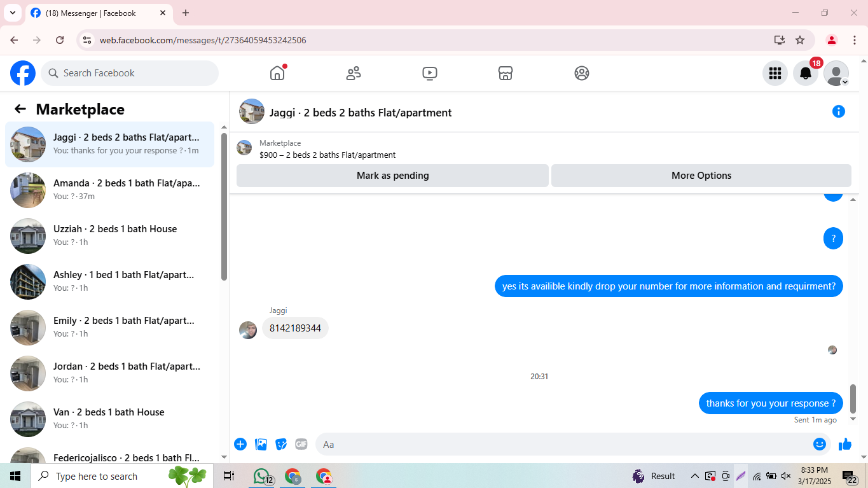Click the Facebook logo icon
The image size is (868, 488).
23,73
